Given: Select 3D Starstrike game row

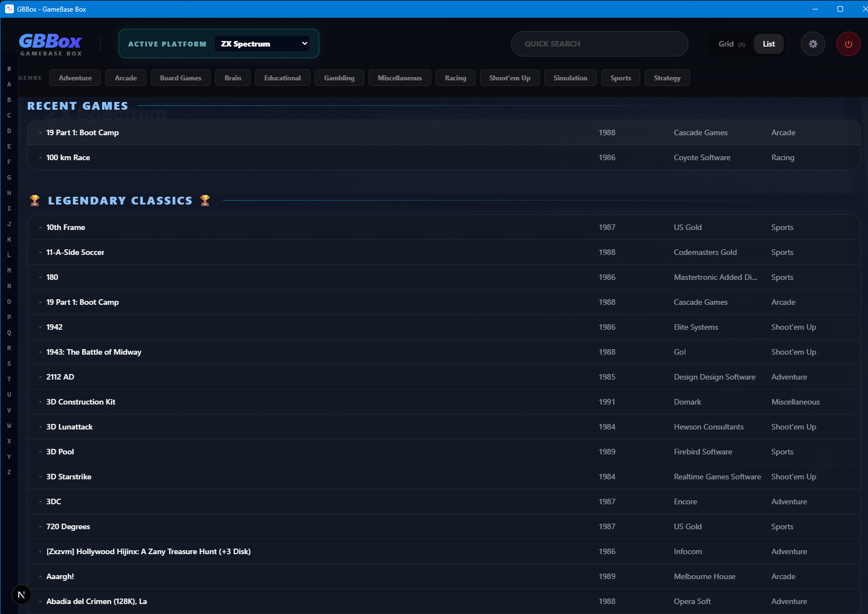Looking at the screenshot, I should [x=443, y=477].
